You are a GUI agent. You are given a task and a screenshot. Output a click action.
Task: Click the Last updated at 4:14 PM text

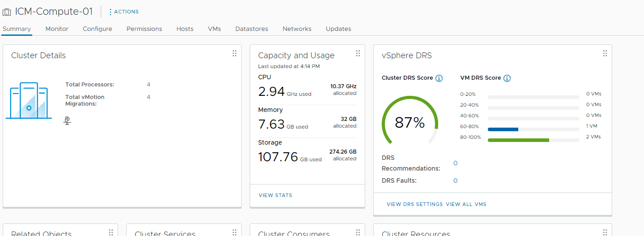pos(289,66)
